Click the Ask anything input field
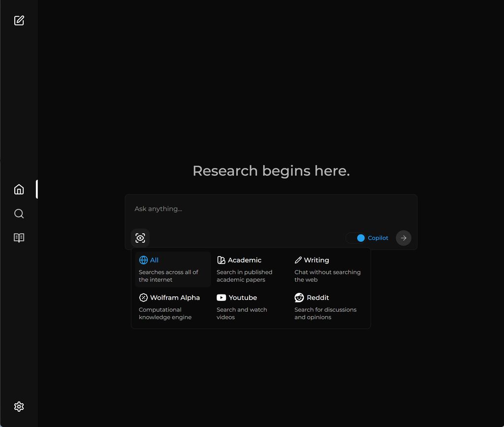504x427 pixels. tap(271, 209)
